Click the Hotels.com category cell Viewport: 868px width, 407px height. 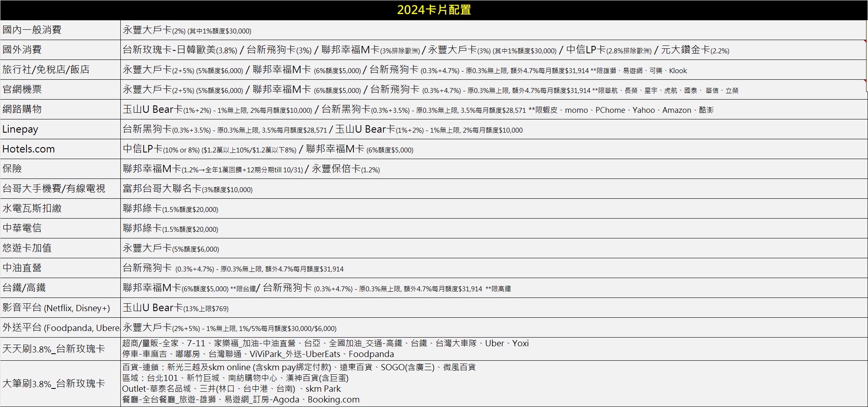[60, 149]
